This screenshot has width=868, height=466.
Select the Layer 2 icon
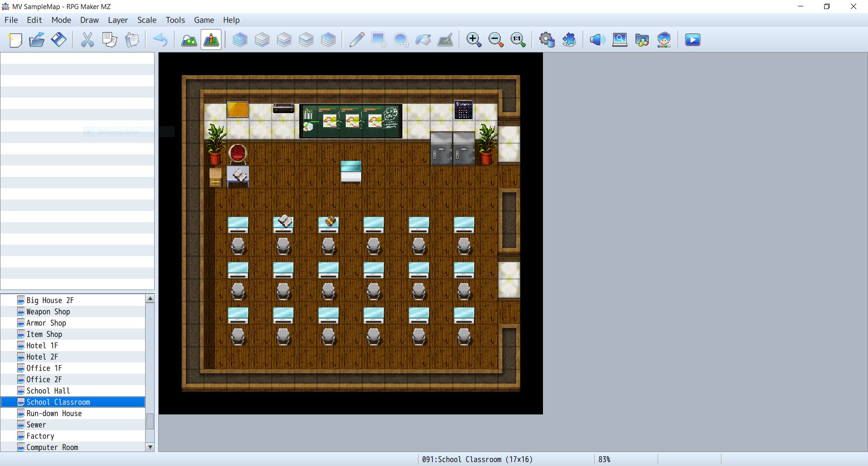coord(284,40)
